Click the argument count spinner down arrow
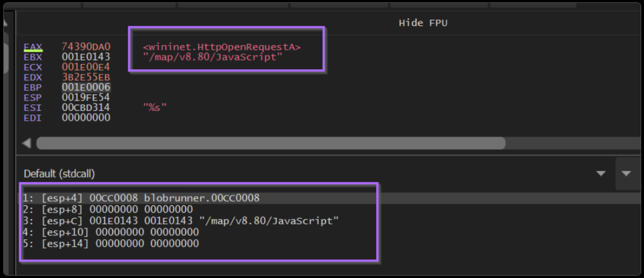The image size is (644, 278). 626,173
